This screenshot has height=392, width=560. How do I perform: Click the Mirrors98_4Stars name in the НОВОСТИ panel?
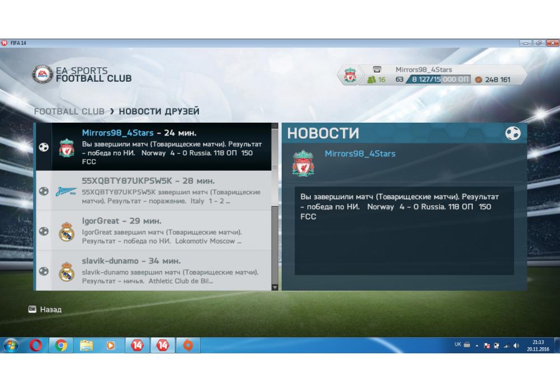pyautogui.click(x=360, y=153)
